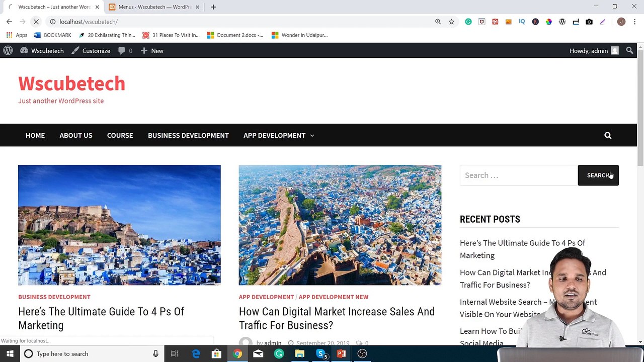Click the address bar URL localhost/wscubetech
Image resolution: width=644 pixels, height=362 pixels.
pos(89,22)
